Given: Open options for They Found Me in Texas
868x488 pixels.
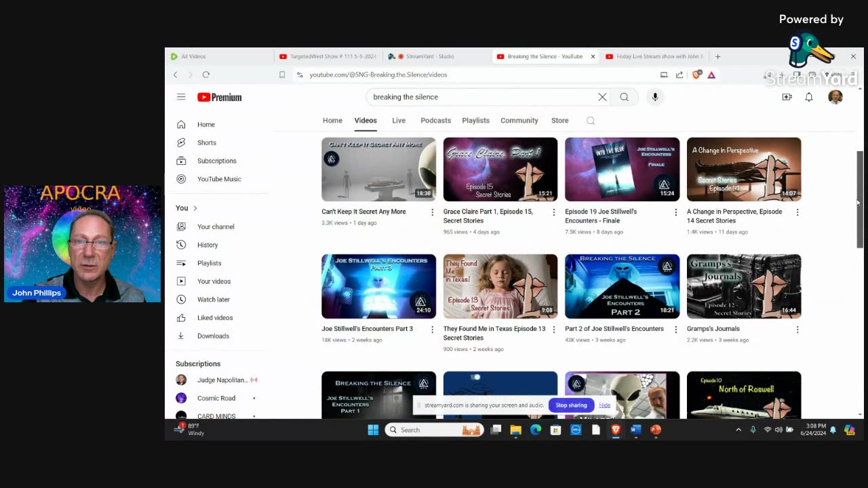Looking at the screenshot, I should [x=553, y=329].
